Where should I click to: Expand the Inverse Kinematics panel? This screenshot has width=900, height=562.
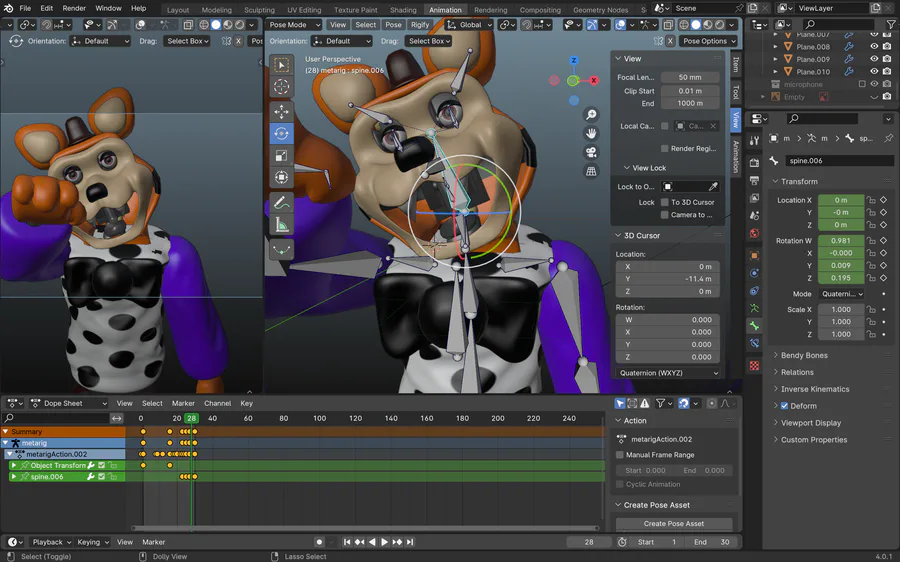[x=814, y=389]
